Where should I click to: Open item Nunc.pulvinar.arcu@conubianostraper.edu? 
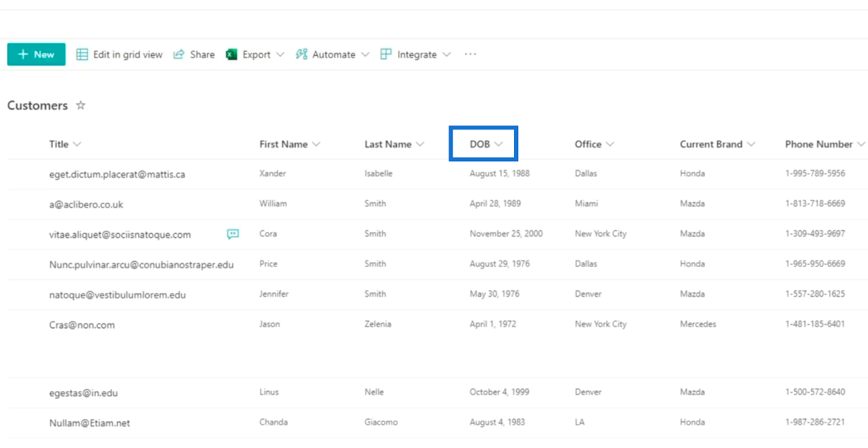(x=141, y=265)
